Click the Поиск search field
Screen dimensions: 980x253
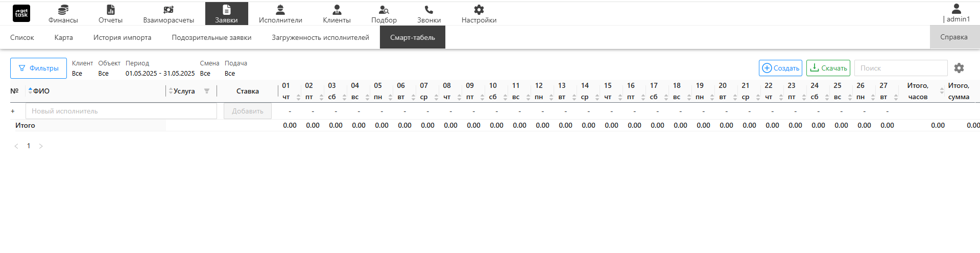(x=900, y=68)
